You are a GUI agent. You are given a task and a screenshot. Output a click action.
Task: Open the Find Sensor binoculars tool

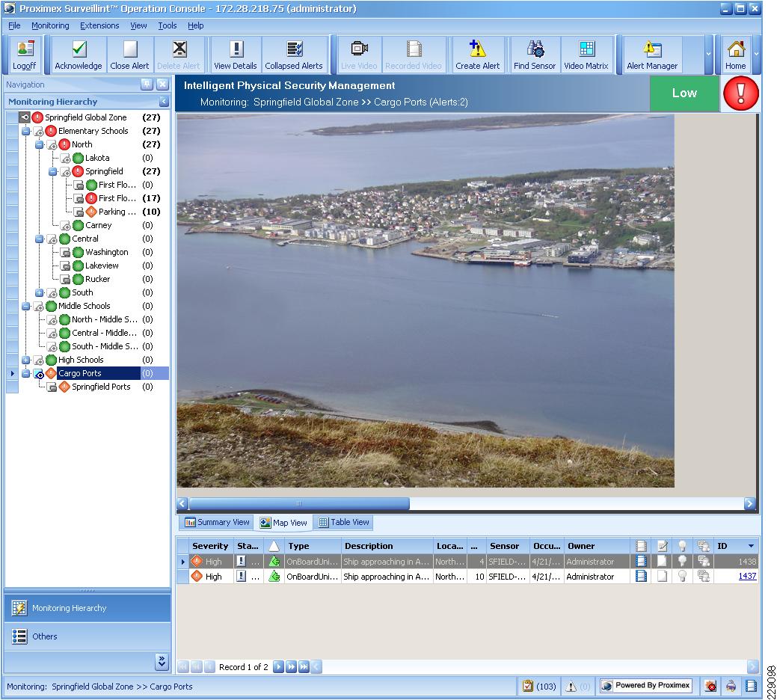point(535,55)
